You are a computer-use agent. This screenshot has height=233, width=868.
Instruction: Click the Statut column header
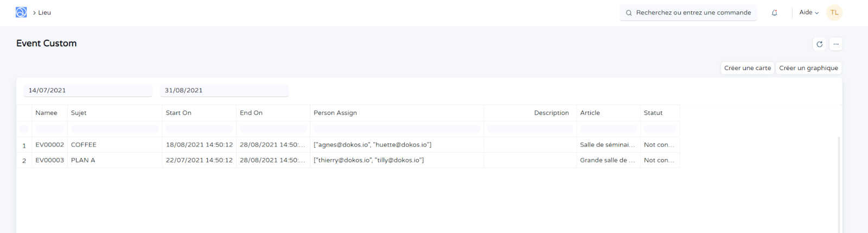tap(653, 113)
